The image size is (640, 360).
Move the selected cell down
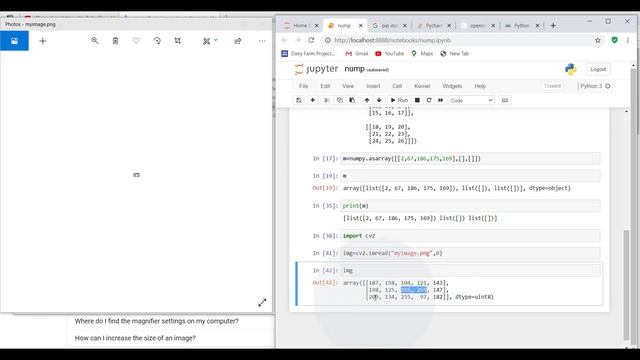coord(379,100)
